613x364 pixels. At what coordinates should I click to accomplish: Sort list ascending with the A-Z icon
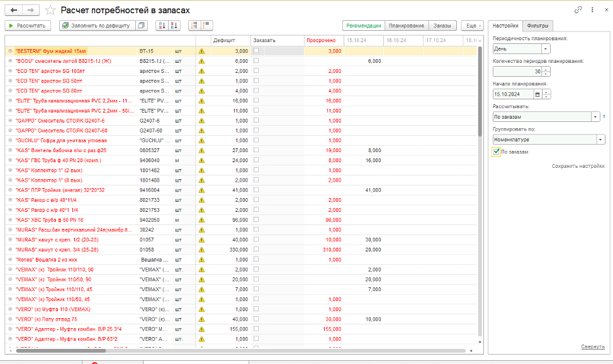tap(161, 26)
